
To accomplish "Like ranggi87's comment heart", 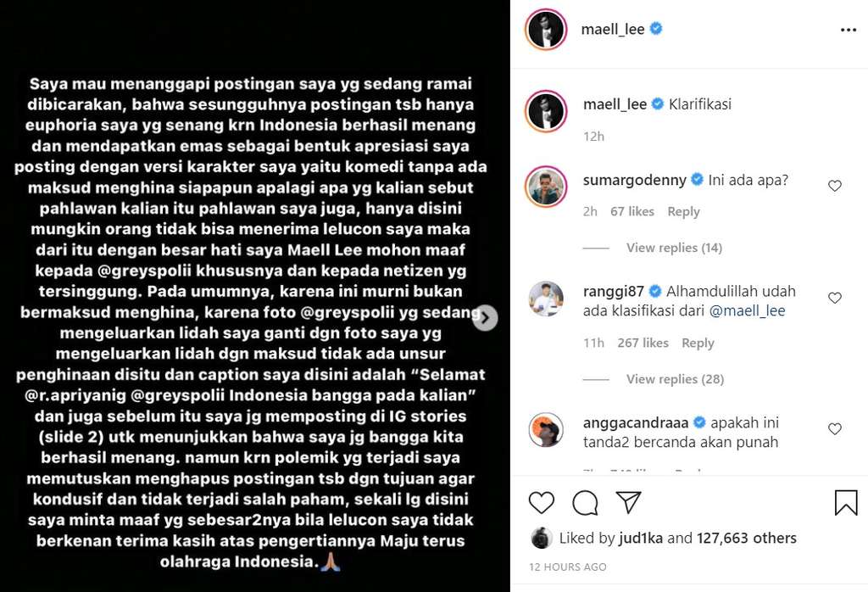I will [x=835, y=298].
